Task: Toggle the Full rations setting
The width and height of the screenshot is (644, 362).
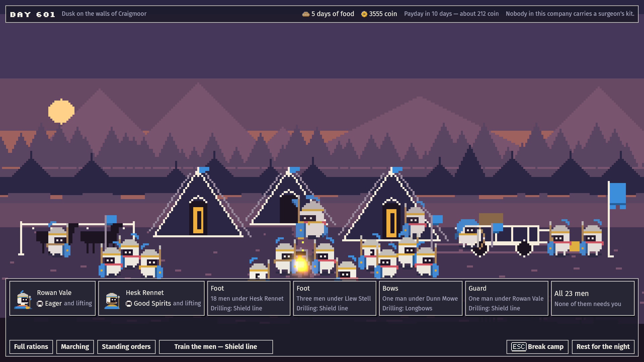Action: (x=31, y=347)
